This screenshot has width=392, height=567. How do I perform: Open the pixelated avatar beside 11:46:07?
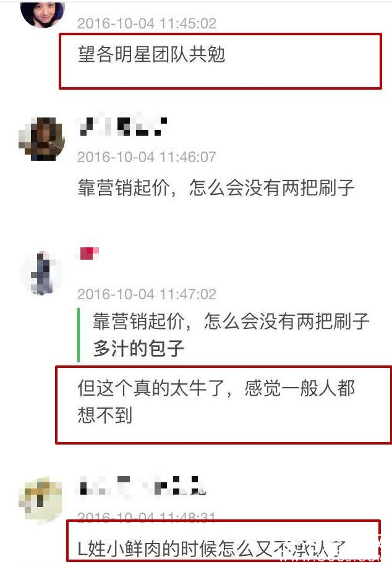42,139
